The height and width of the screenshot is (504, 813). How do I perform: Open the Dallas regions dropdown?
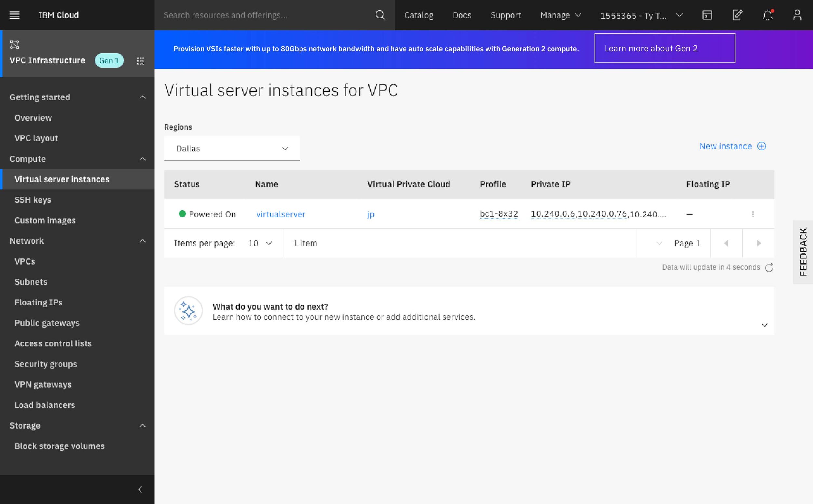(x=232, y=148)
